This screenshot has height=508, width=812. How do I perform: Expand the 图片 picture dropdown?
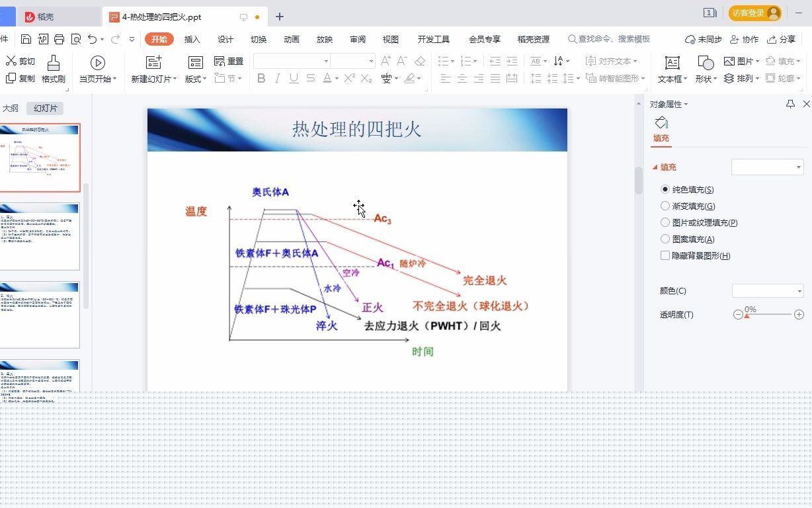758,61
